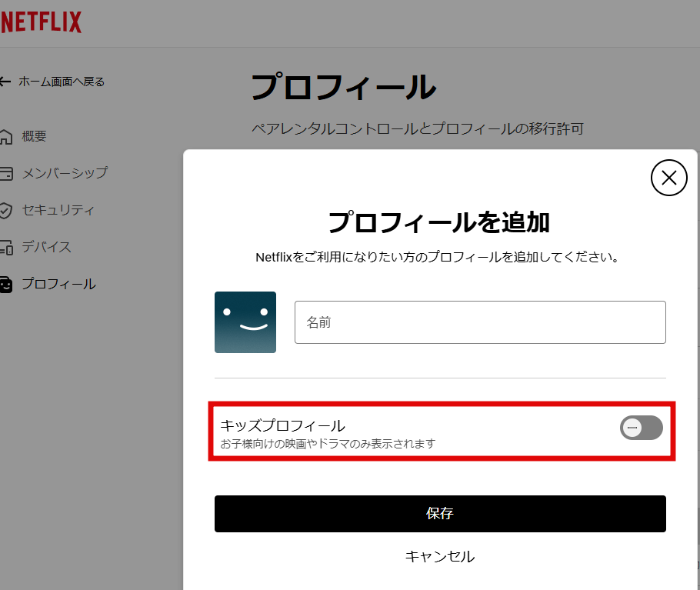This screenshot has width=700, height=590.
Task: Click the back arrow icon
Action: point(5,82)
